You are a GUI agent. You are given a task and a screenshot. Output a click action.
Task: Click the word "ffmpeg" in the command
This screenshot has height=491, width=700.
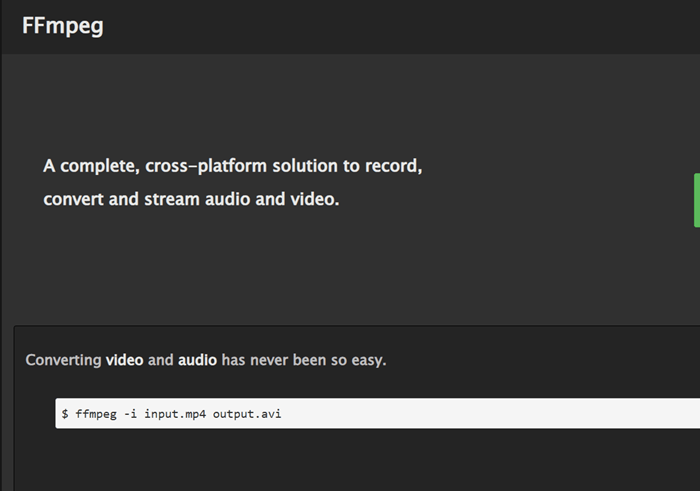coord(95,413)
